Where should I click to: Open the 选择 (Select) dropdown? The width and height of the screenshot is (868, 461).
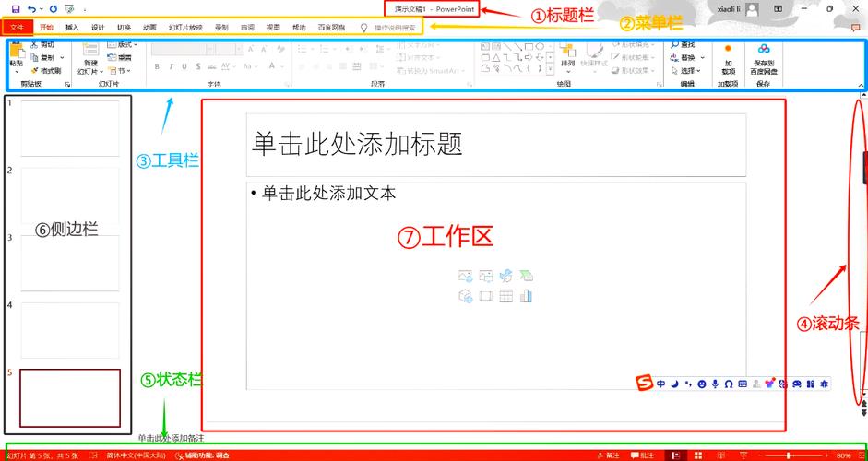685,71
